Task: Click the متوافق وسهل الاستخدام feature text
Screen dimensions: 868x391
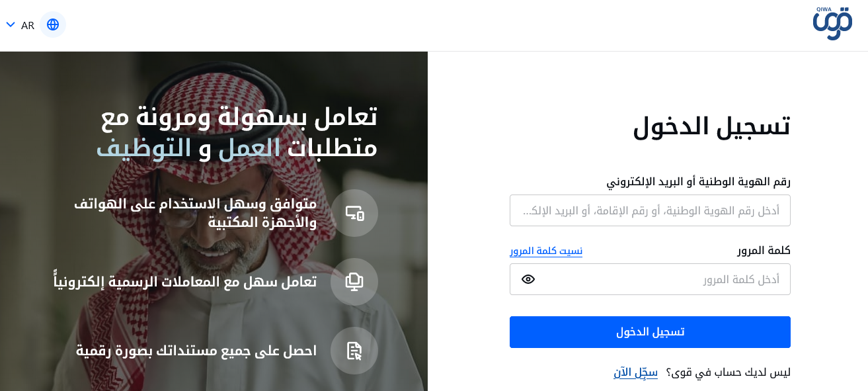Action: point(196,213)
